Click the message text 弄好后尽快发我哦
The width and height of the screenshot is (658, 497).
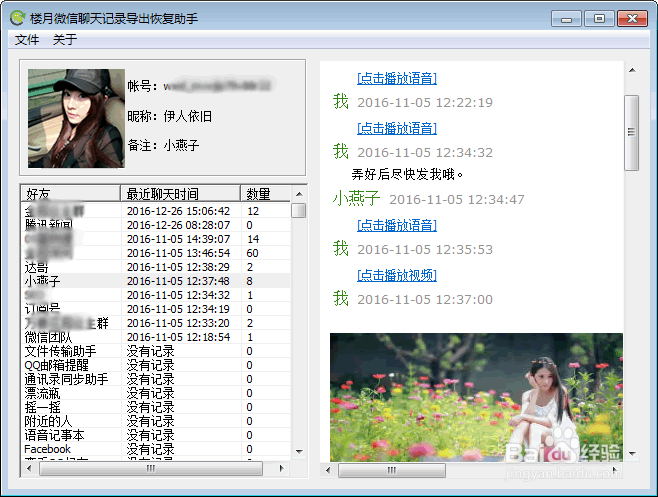(407, 174)
